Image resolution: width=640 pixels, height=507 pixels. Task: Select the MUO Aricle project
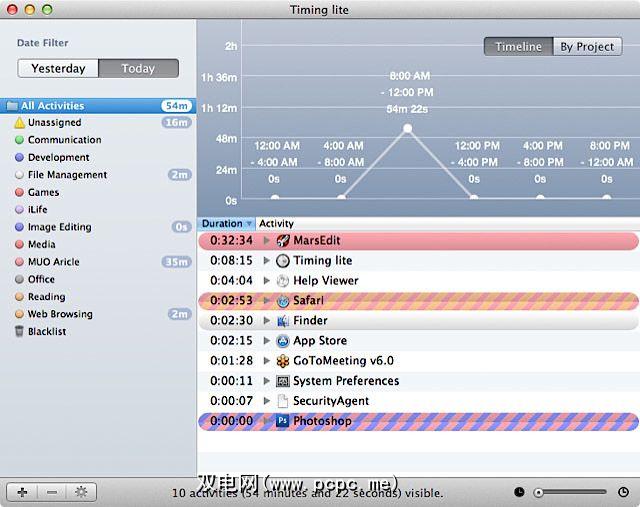[x=98, y=262]
